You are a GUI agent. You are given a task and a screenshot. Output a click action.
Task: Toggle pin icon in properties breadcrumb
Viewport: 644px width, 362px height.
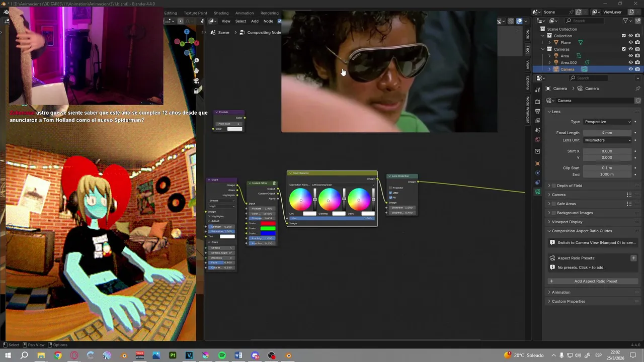coord(638,88)
